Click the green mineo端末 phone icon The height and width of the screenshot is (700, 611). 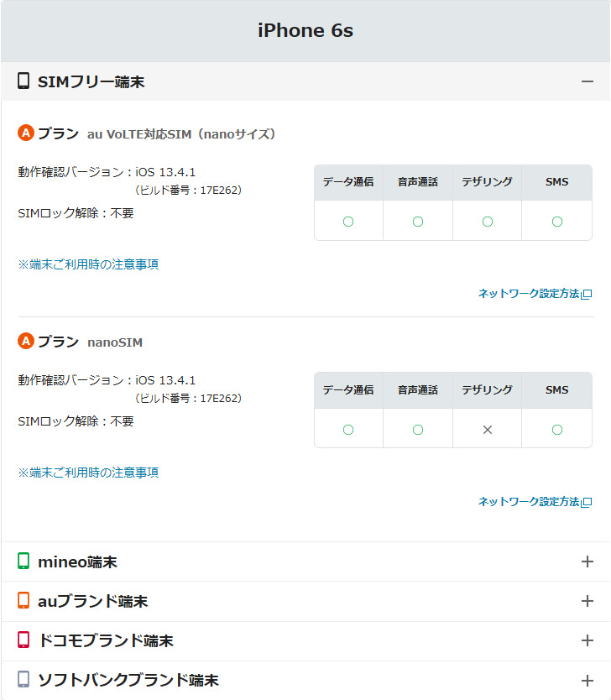(23, 561)
